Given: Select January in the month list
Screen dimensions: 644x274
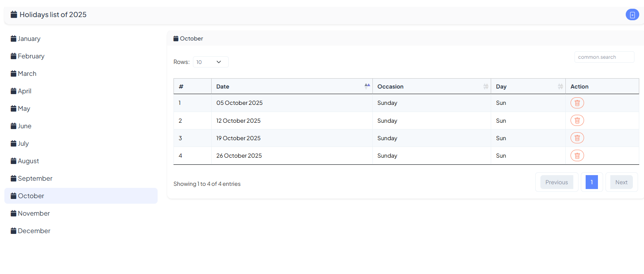Looking at the screenshot, I should (29, 39).
